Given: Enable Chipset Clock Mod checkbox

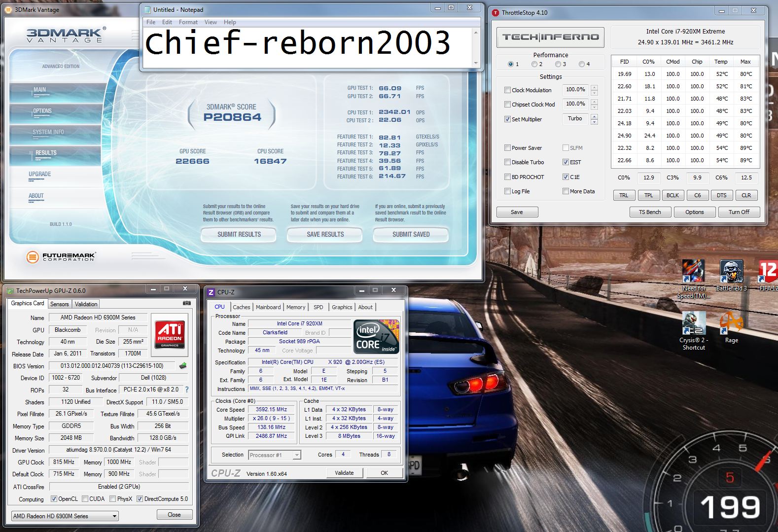Looking at the screenshot, I should (507, 104).
